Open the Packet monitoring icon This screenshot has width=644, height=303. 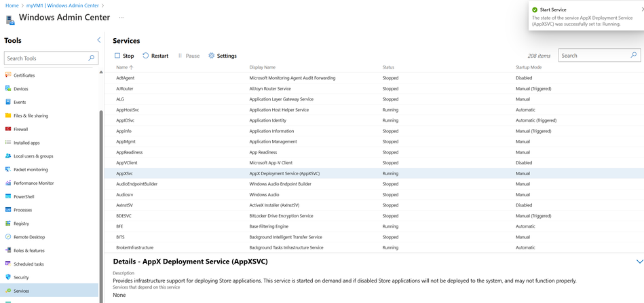(7, 169)
